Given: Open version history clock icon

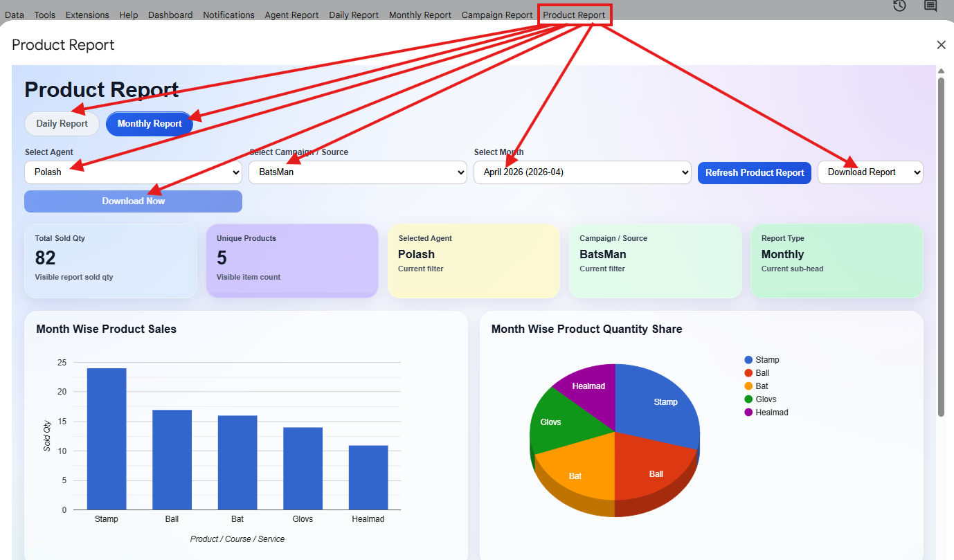Looking at the screenshot, I should [x=899, y=6].
